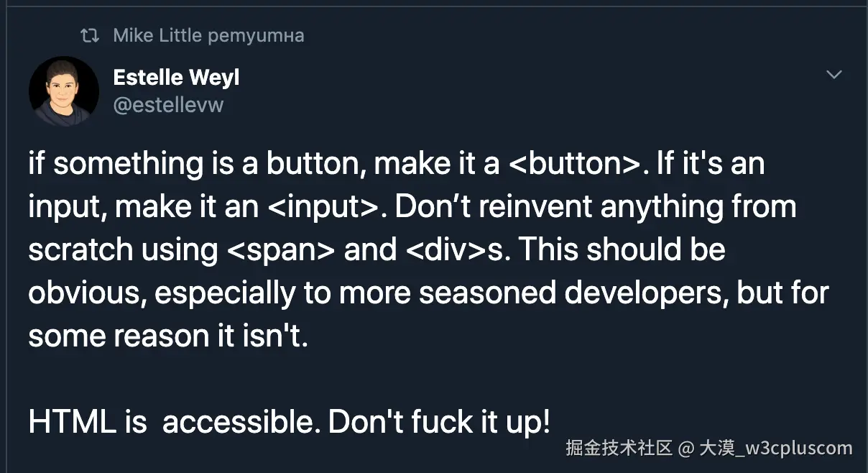Expand the tweet options chevron

click(x=834, y=75)
